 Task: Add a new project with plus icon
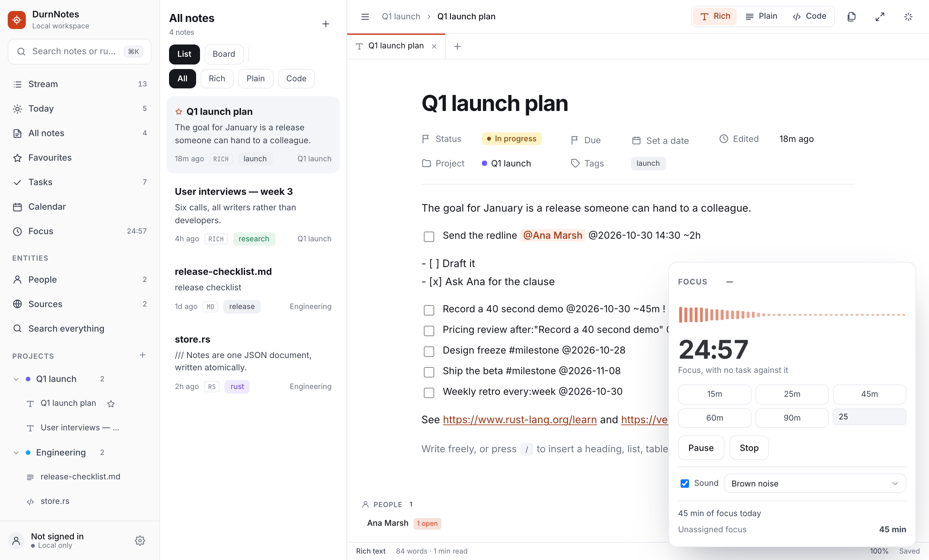(x=143, y=355)
